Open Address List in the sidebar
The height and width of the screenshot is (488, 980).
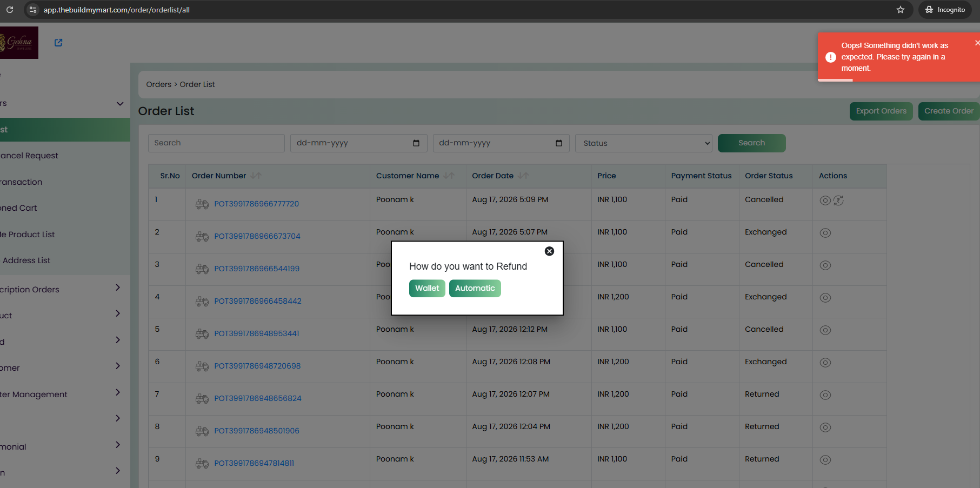tap(26, 260)
